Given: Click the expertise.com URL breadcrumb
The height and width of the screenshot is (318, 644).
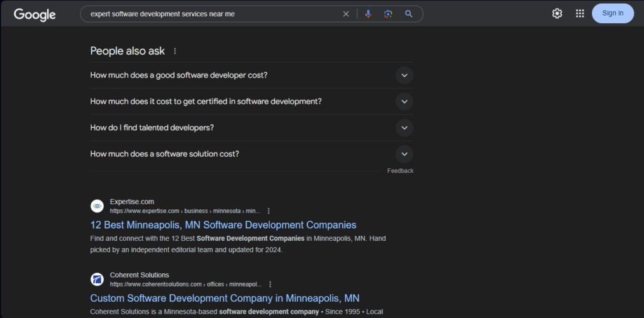Looking at the screenshot, I should click(186, 211).
